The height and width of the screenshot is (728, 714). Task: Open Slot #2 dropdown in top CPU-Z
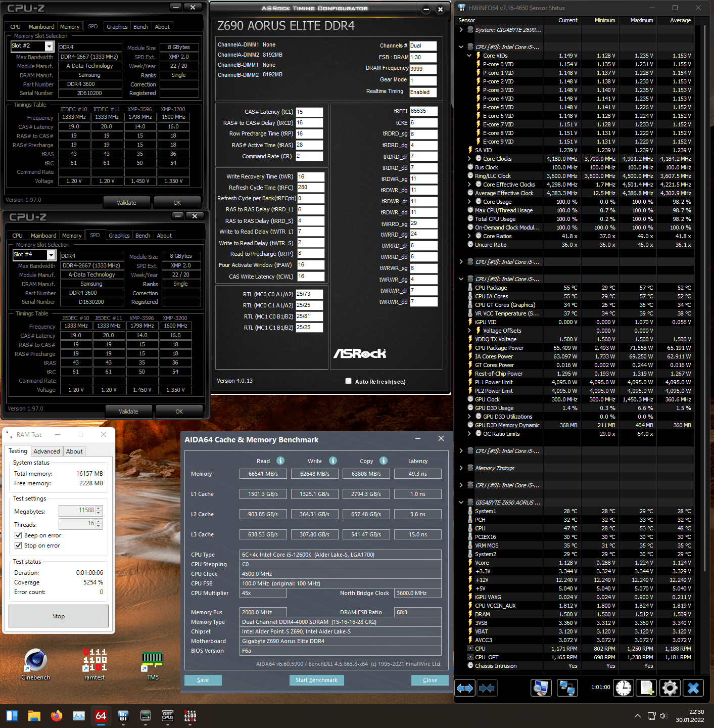click(49, 47)
